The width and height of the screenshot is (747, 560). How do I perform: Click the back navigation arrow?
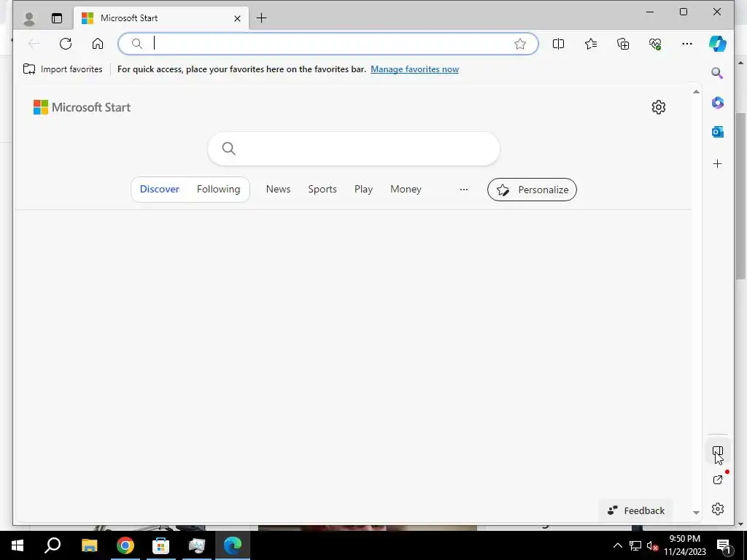point(34,44)
